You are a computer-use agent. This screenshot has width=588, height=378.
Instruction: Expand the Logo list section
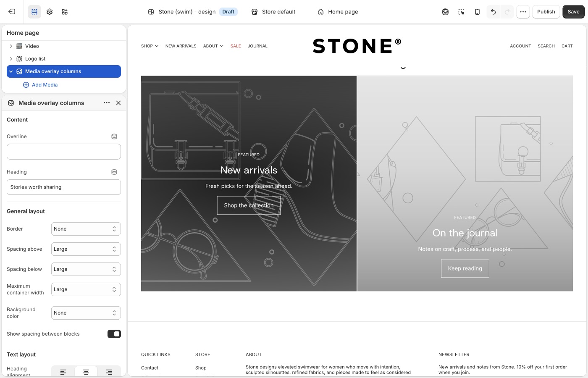pyautogui.click(x=11, y=59)
